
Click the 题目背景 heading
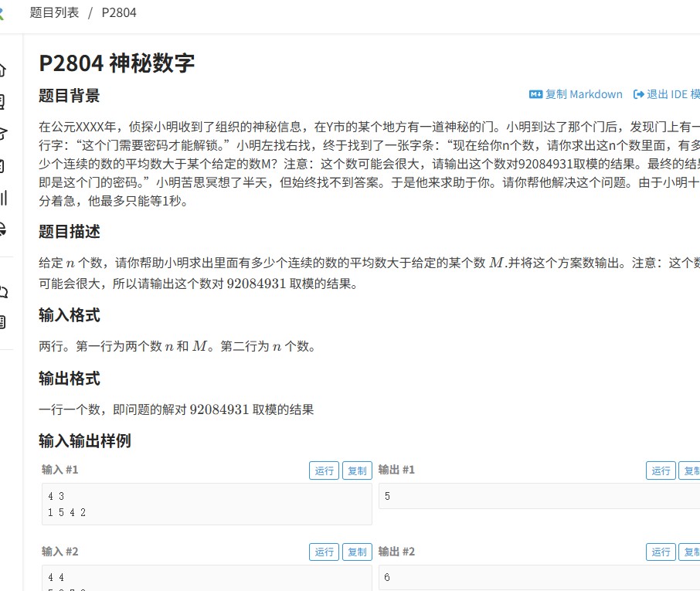point(70,96)
